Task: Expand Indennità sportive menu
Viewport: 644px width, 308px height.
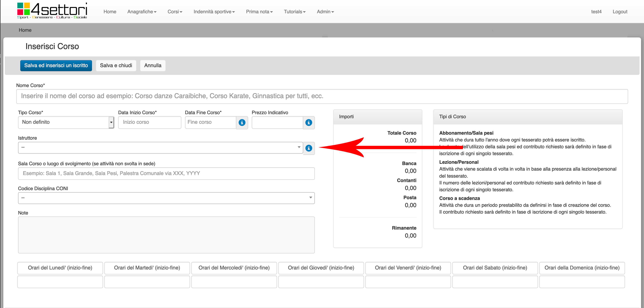Action: click(214, 12)
